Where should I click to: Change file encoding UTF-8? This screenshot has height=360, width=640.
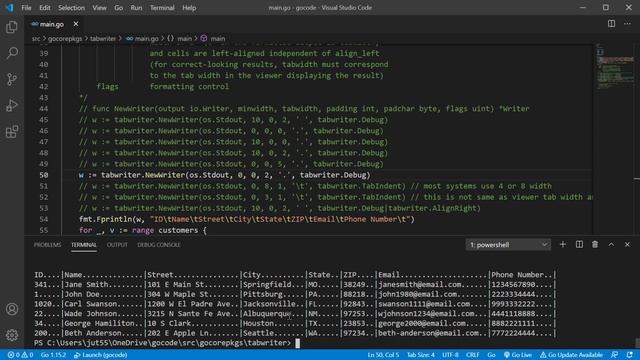coord(450,355)
